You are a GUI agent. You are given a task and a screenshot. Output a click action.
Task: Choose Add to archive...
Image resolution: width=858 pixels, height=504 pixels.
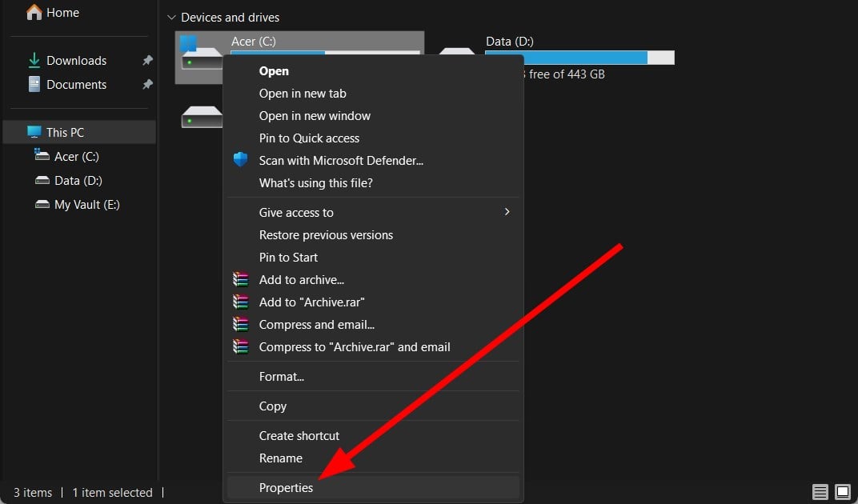[373, 280]
